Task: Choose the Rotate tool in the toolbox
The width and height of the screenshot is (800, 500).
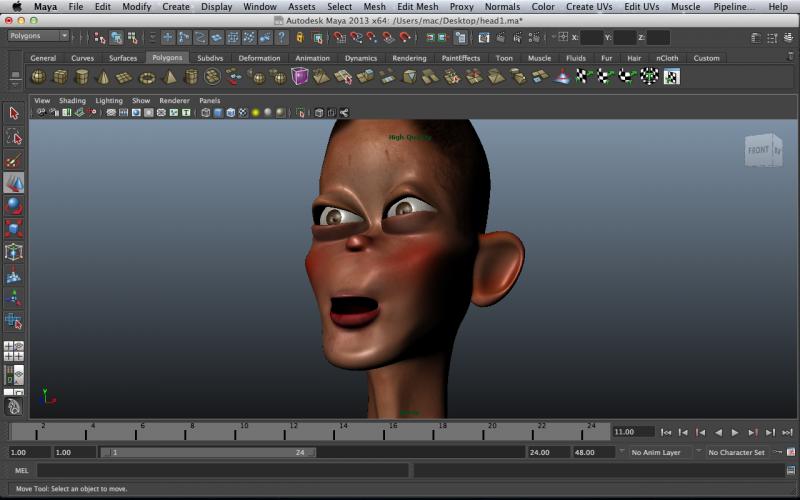Action: tap(14, 206)
